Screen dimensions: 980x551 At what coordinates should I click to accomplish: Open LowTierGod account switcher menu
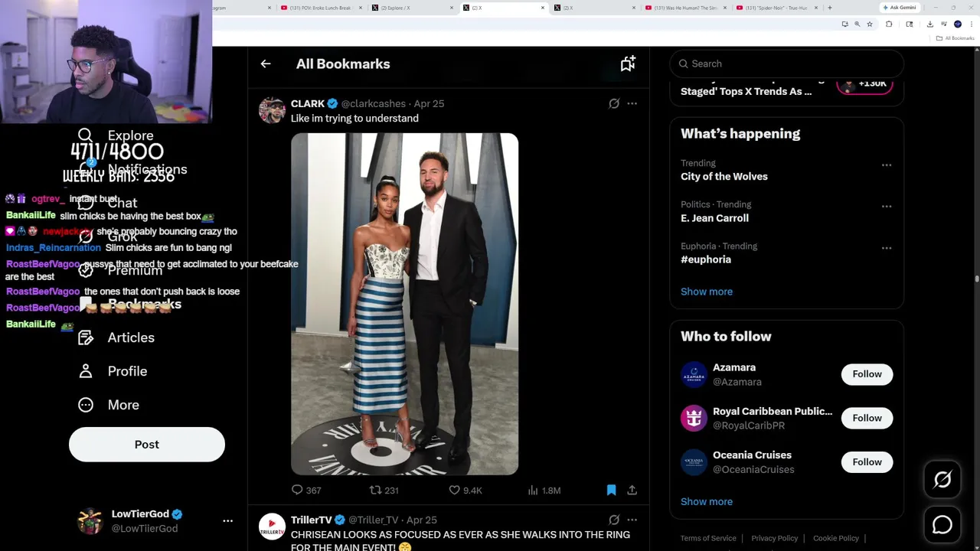227,520
